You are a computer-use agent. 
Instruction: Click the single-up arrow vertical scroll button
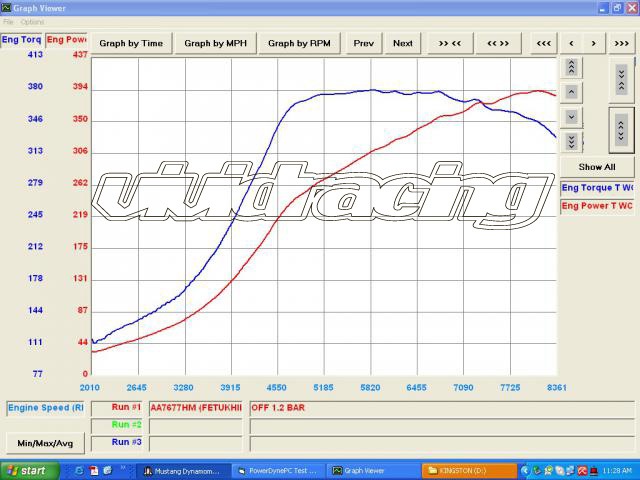point(571,92)
